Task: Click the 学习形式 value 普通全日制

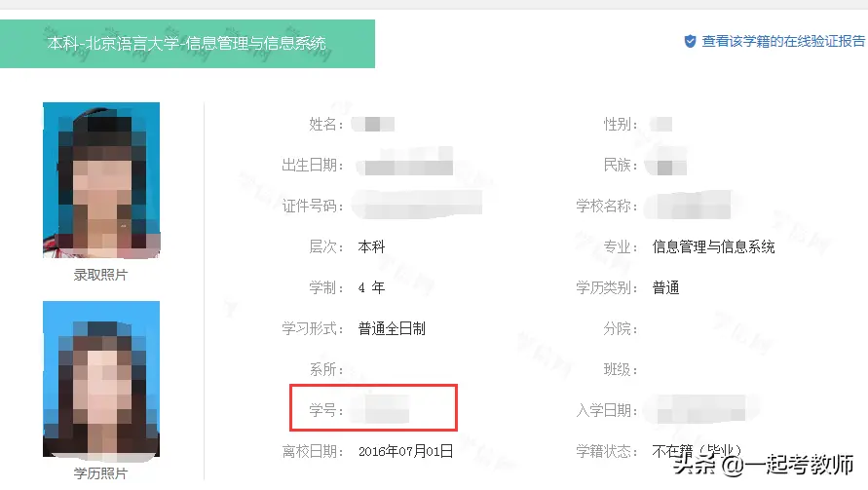Action: (x=392, y=328)
